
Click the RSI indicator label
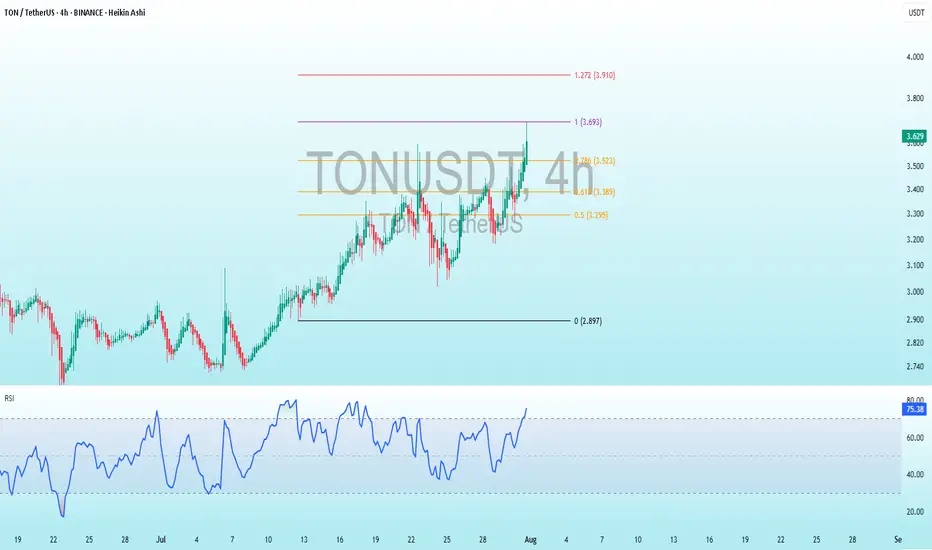coord(9,398)
